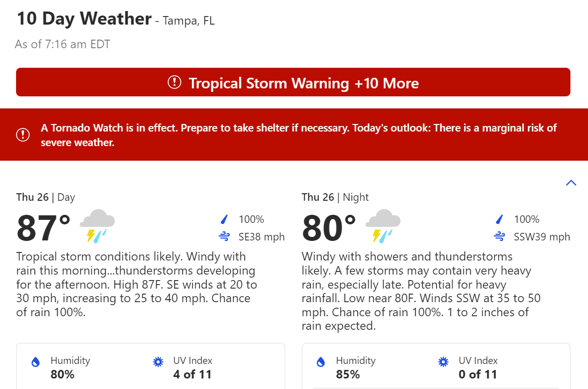Viewport: 588px width, 389px height.
Task: Click the Thu 26 Night thunderstorm icon
Action: (383, 226)
